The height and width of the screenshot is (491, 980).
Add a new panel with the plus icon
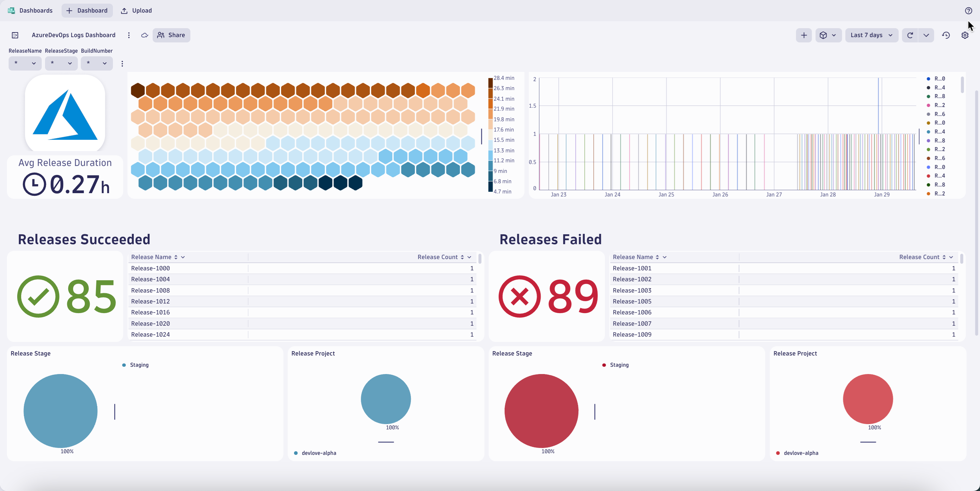(804, 35)
